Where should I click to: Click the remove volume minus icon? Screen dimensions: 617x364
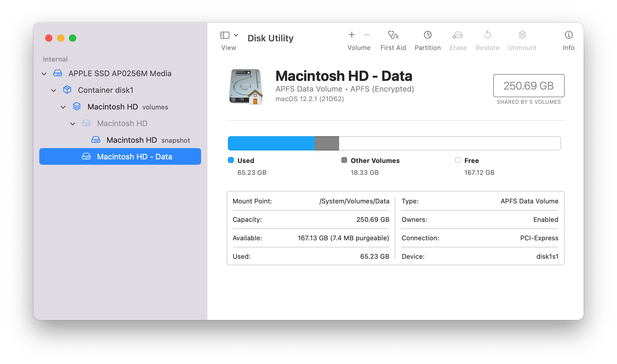point(367,35)
